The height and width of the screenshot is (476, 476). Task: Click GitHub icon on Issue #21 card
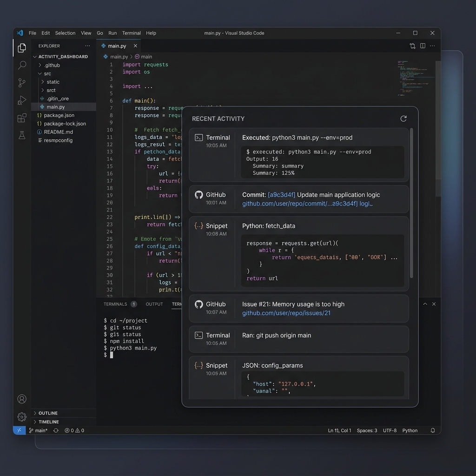(x=198, y=304)
